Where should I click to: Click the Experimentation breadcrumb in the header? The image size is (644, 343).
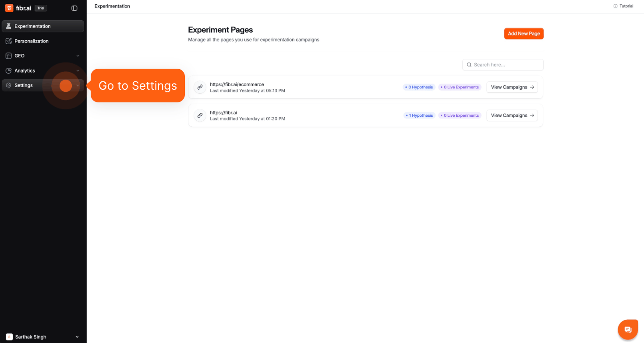(x=112, y=6)
